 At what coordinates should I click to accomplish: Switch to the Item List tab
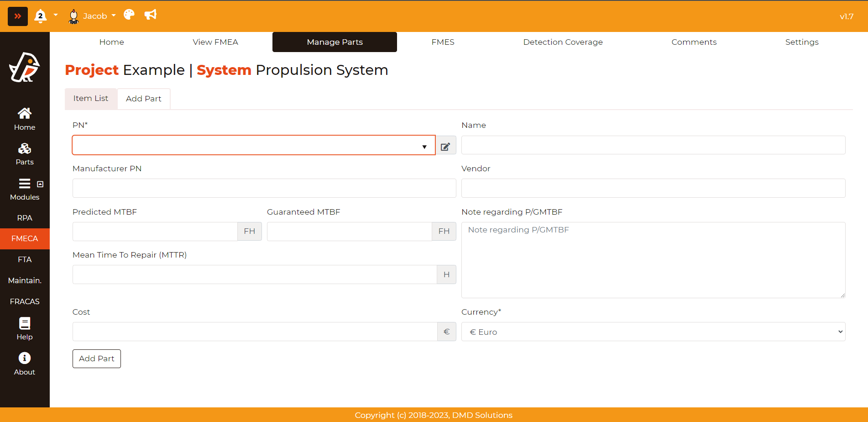(91, 99)
